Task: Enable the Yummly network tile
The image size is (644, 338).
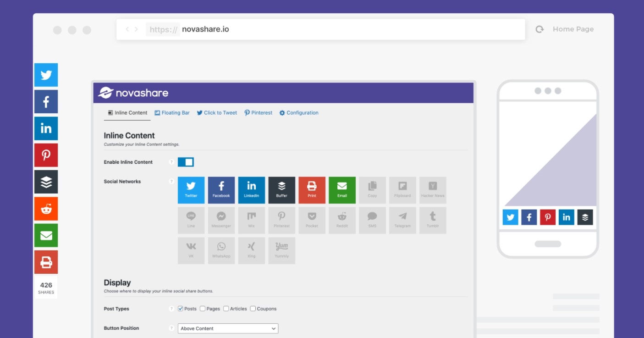Action: coord(282,250)
